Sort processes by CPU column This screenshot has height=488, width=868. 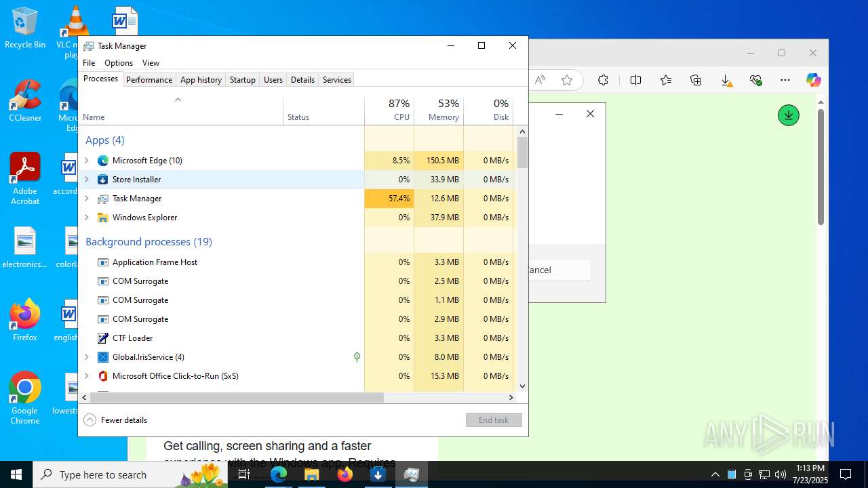point(389,111)
